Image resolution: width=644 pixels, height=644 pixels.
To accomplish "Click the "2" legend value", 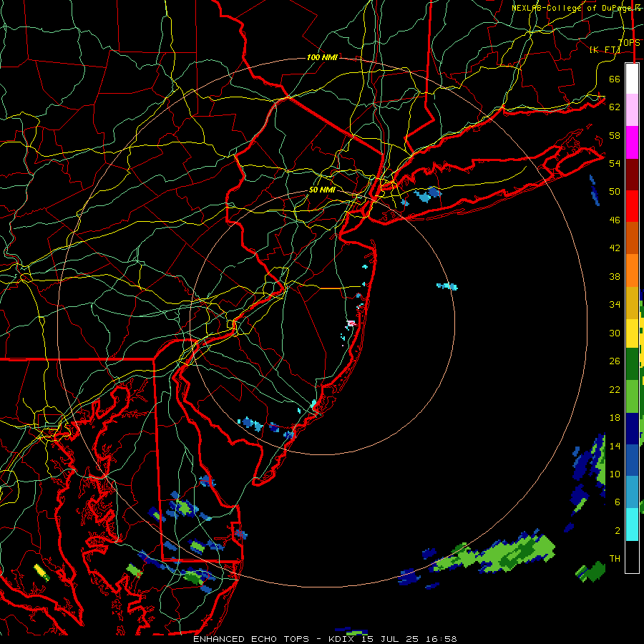I will pos(617,530).
